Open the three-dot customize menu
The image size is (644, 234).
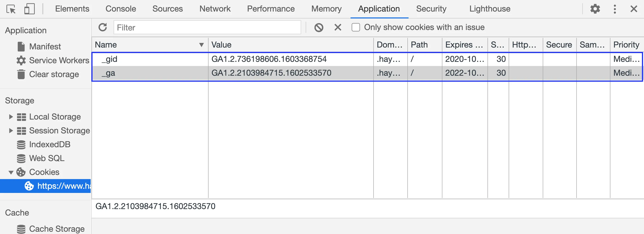click(x=615, y=9)
